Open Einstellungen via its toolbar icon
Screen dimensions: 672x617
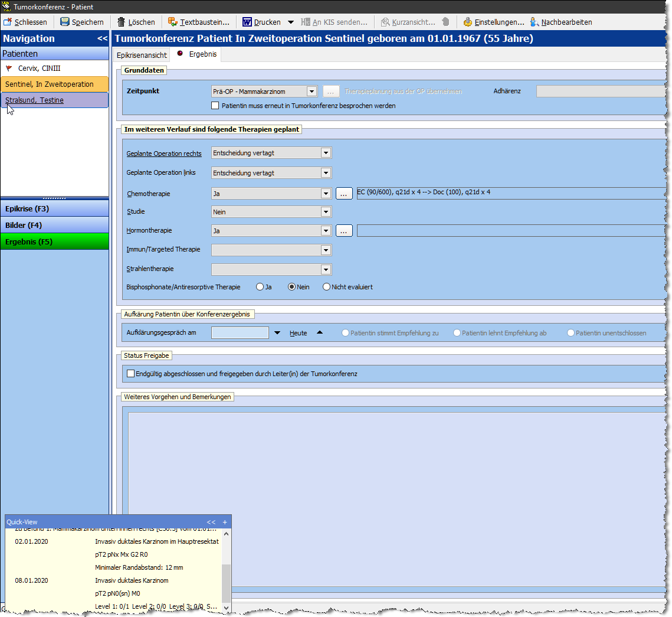468,22
